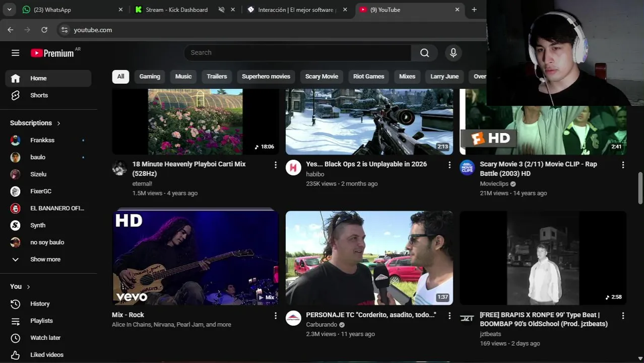Open the YouTube hamburger guide menu
The height and width of the screenshot is (363, 644).
(x=16, y=53)
